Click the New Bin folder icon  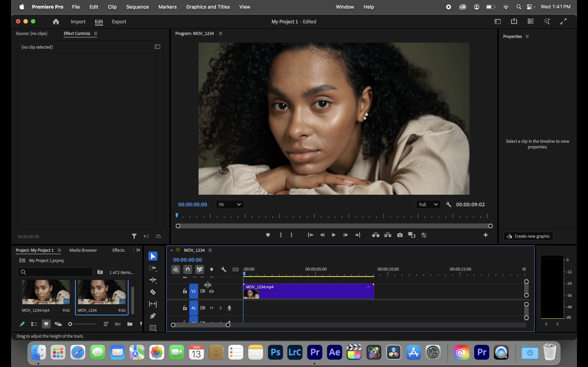[x=130, y=324]
